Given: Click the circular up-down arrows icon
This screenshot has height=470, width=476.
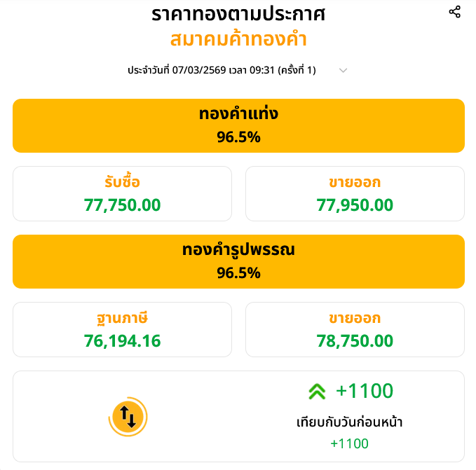Looking at the screenshot, I should pos(128,417).
